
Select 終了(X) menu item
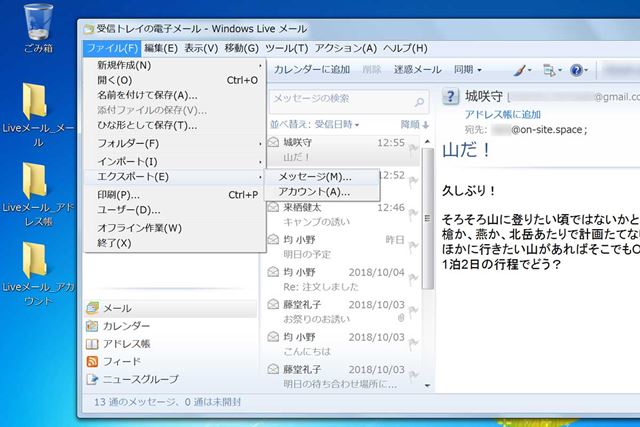[x=175, y=243]
